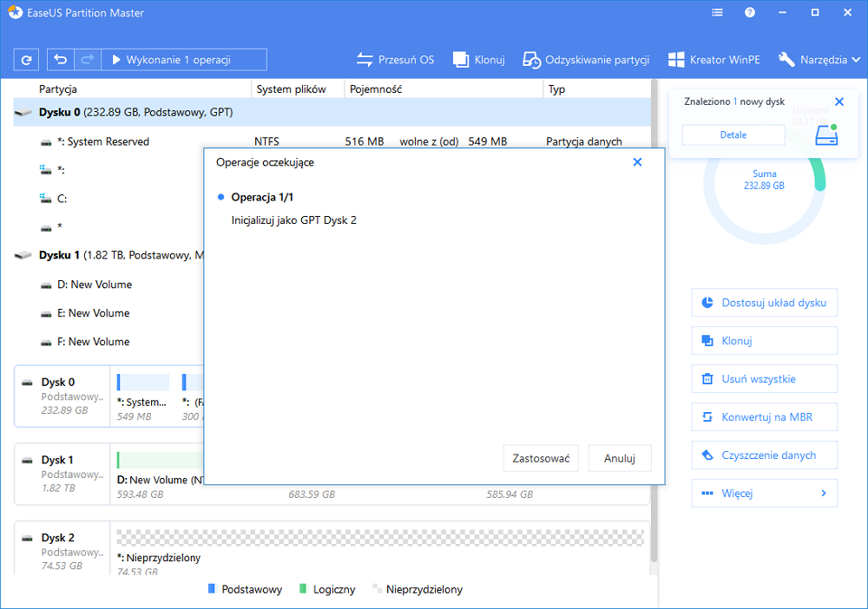Click the new disk drive icon in notification

coord(826,135)
